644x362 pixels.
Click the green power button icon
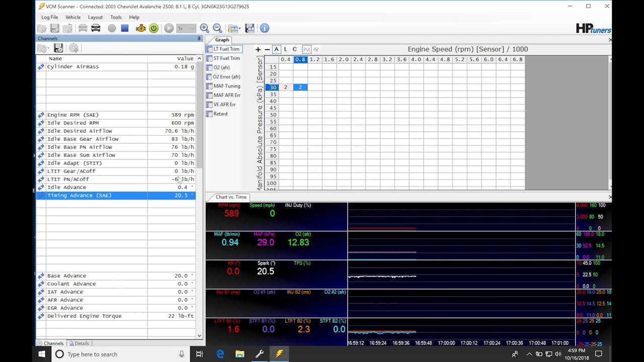coord(155,28)
